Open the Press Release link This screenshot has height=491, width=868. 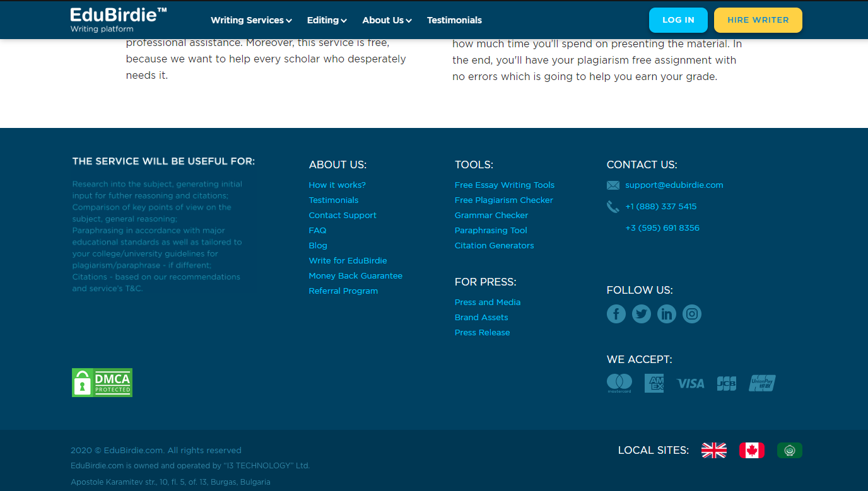(483, 332)
